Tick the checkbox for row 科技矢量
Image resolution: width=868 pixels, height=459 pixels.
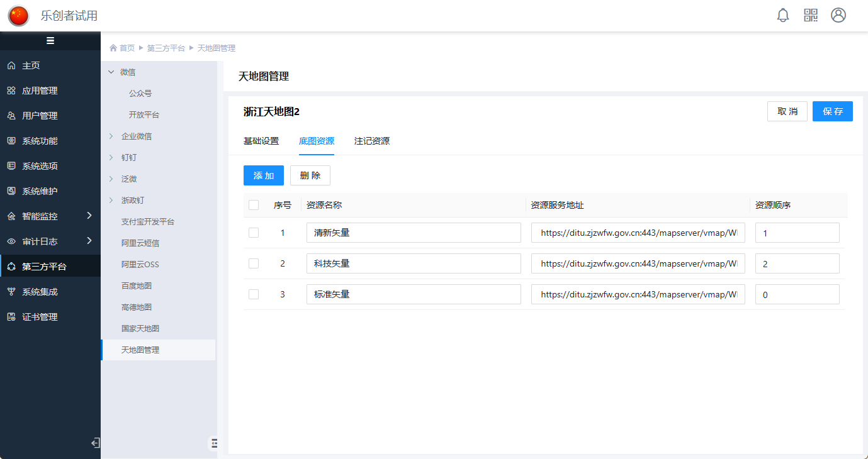point(254,263)
